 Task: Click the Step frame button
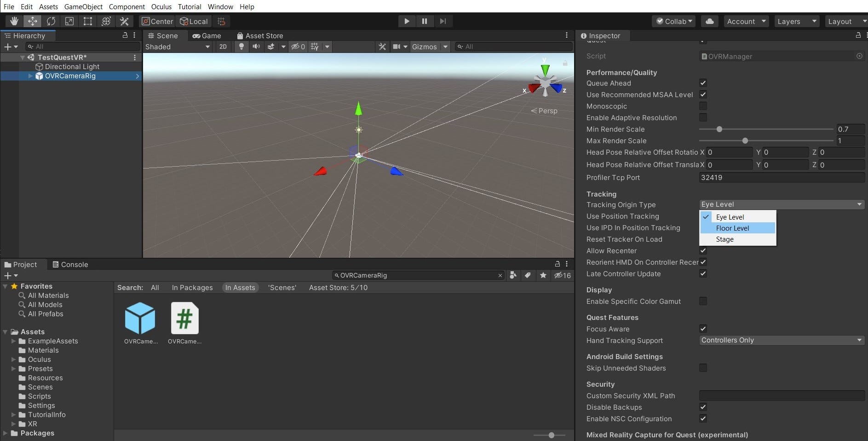click(443, 21)
